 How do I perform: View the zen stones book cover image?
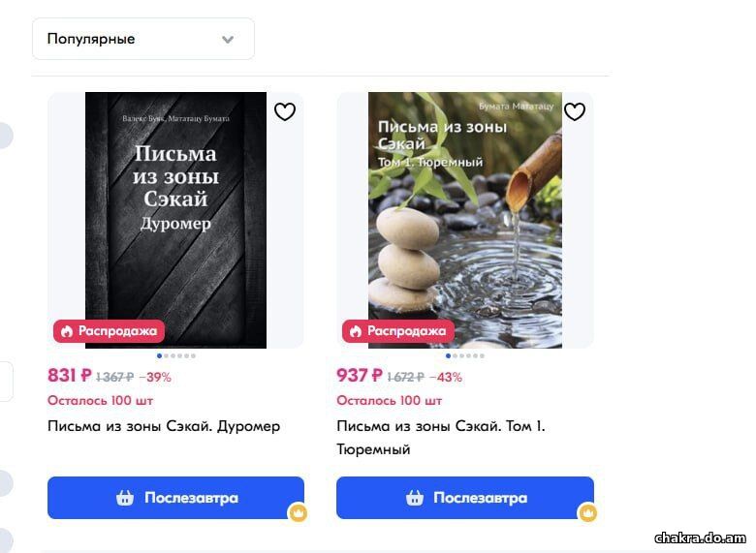(465, 220)
